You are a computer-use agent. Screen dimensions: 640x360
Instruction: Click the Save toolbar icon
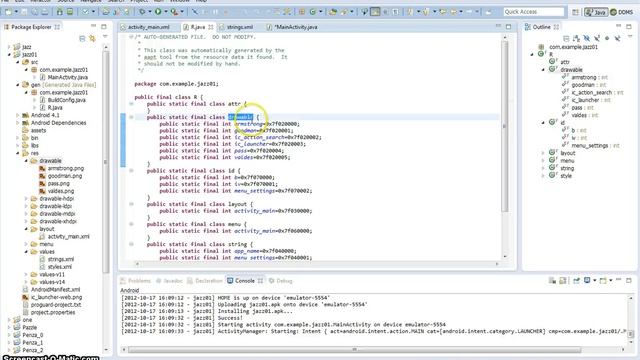(x=24, y=12)
